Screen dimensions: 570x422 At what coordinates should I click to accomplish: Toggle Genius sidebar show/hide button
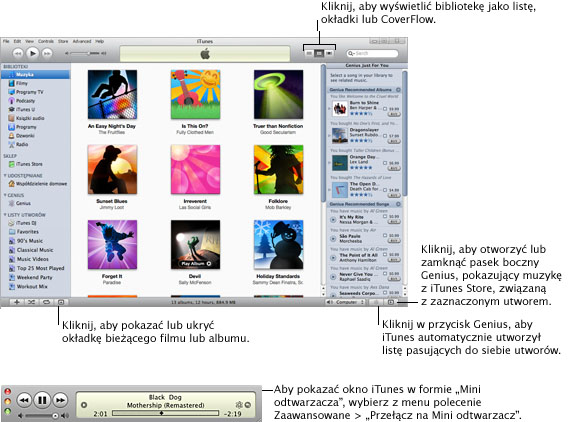[x=391, y=302]
